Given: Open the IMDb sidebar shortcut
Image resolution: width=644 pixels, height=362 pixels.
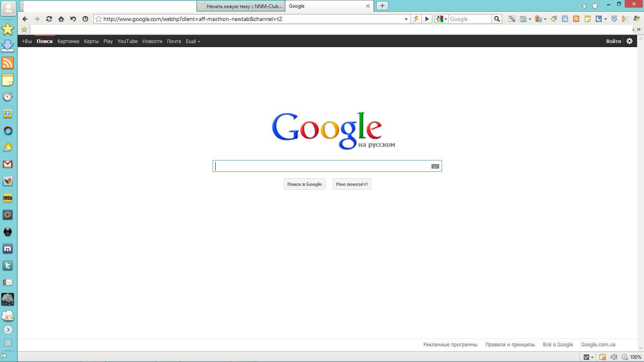Looking at the screenshot, I should click(8, 198).
